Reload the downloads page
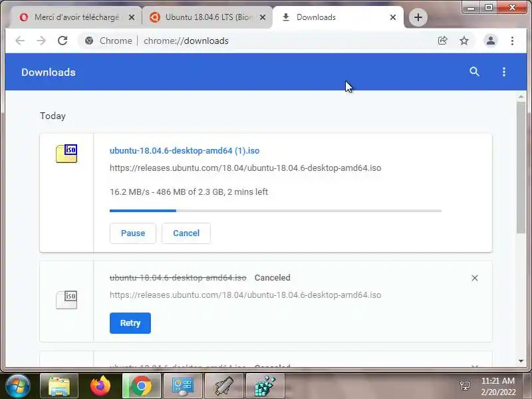This screenshot has width=532, height=399. click(x=63, y=41)
